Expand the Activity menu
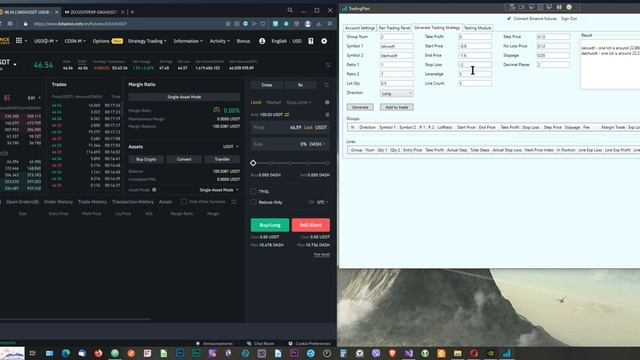This screenshot has width=640, height=360. click(x=220, y=41)
